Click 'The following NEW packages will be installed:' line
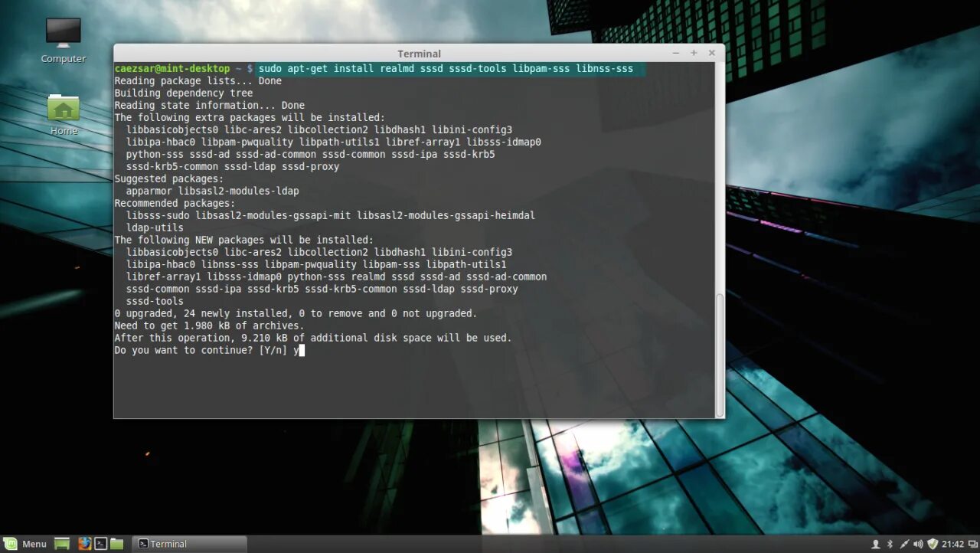 point(244,240)
